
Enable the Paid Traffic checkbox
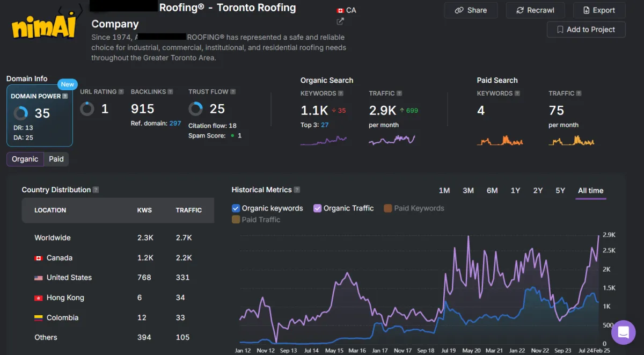click(236, 220)
